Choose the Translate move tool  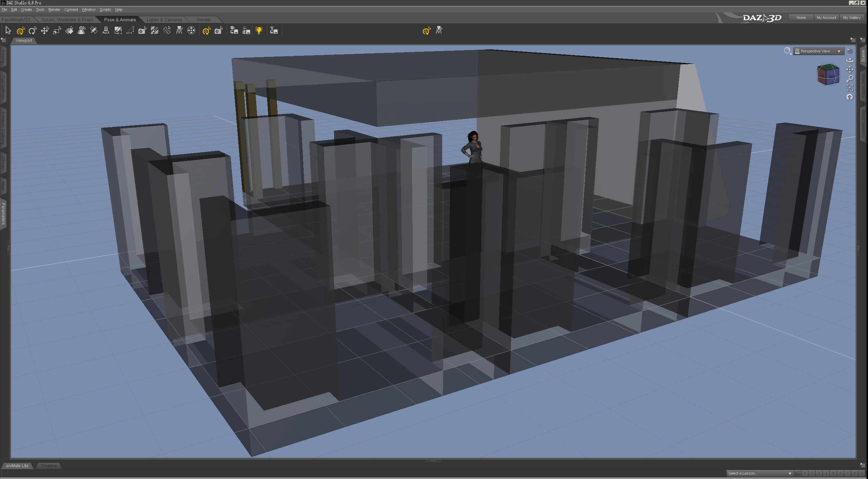tap(45, 31)
